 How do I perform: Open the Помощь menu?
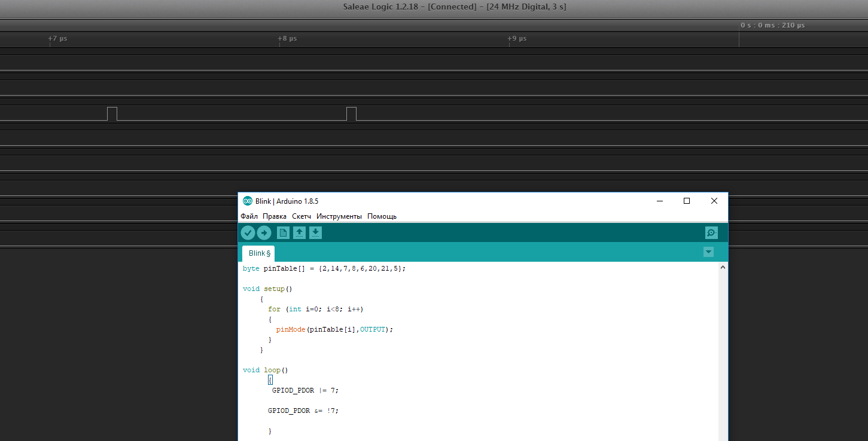pos(382,216)
